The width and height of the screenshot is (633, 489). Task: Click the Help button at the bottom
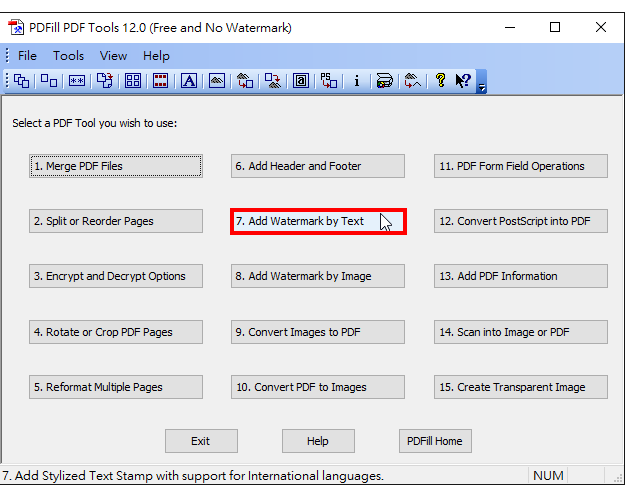coord(318,441)
